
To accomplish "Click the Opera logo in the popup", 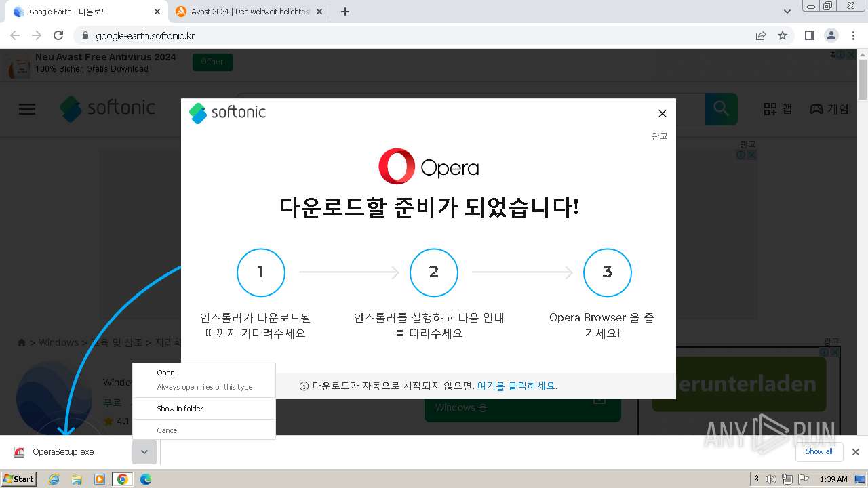I will coord(429,167).
